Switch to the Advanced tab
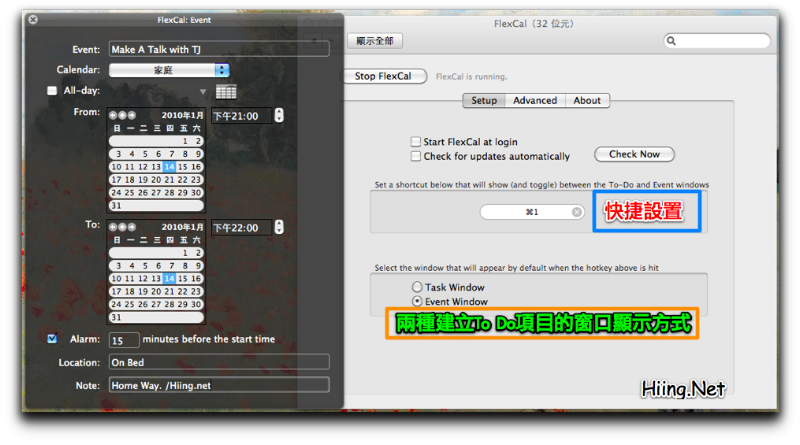 [535, 101]
